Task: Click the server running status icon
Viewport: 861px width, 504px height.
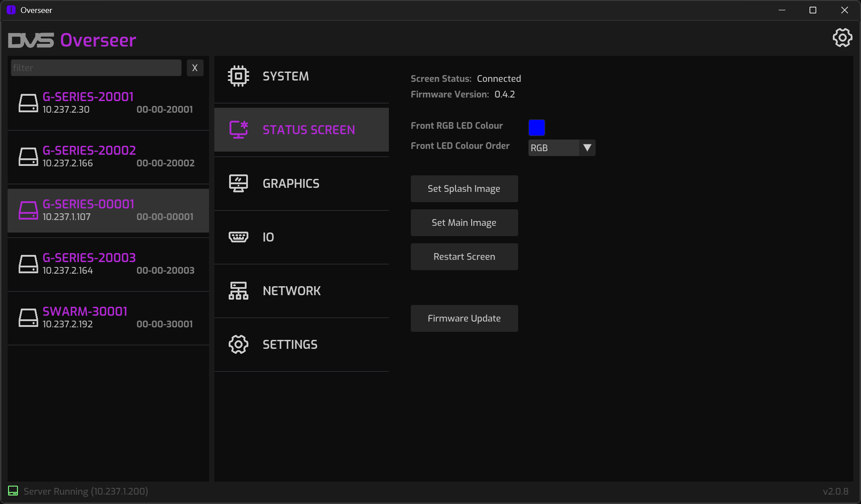Action: click(x=13, y=491)
